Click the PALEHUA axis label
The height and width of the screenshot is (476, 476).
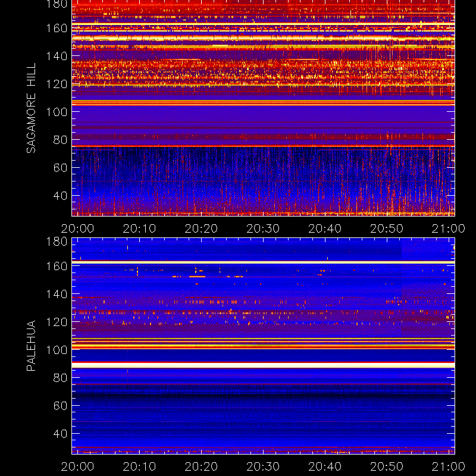(x=31, y=346)
